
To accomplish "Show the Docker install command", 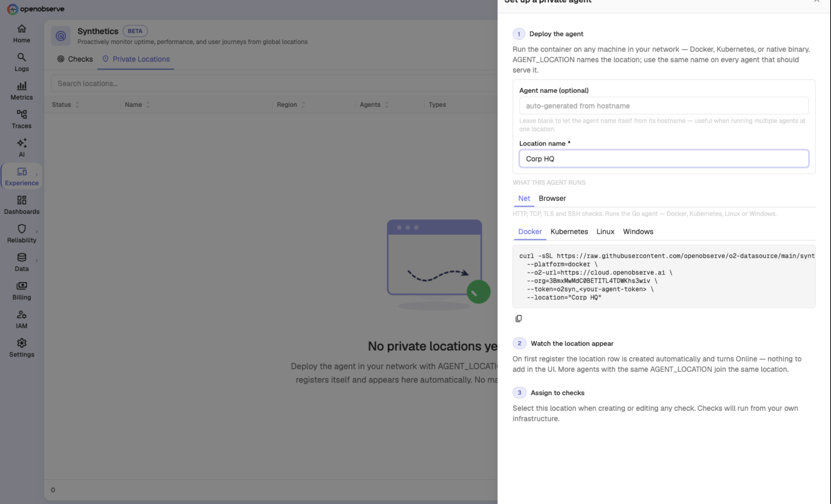I will [x=530, y=231].
